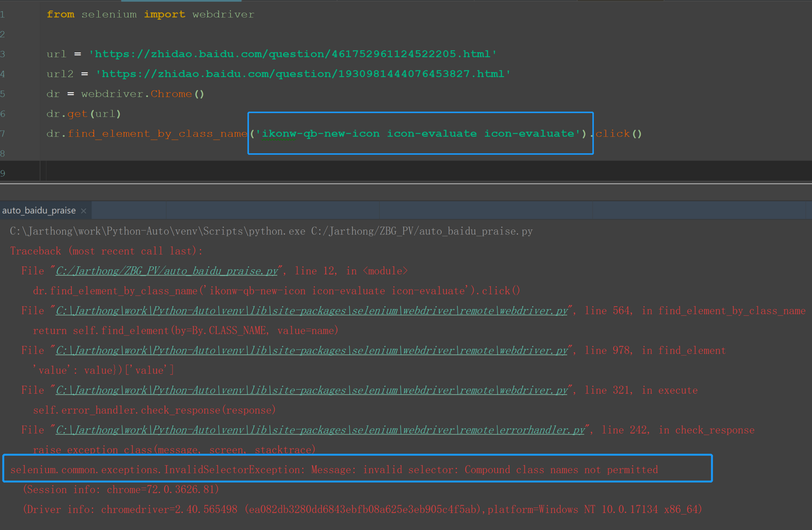Select the auto_baidu_praise run tab
The height and width of the screenshot is (530, 812).
point(39,211)
